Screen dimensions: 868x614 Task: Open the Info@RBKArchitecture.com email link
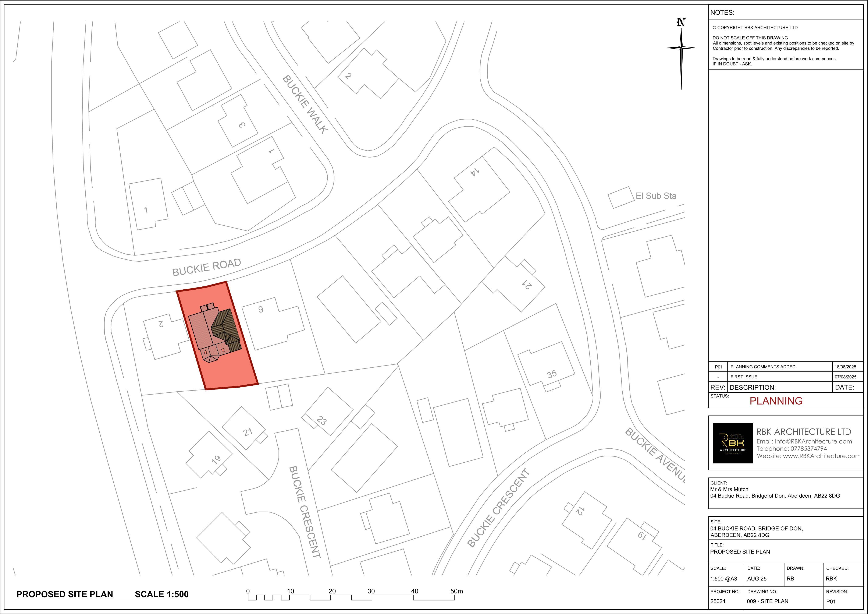pyautogui.click(x=813, y=441)
